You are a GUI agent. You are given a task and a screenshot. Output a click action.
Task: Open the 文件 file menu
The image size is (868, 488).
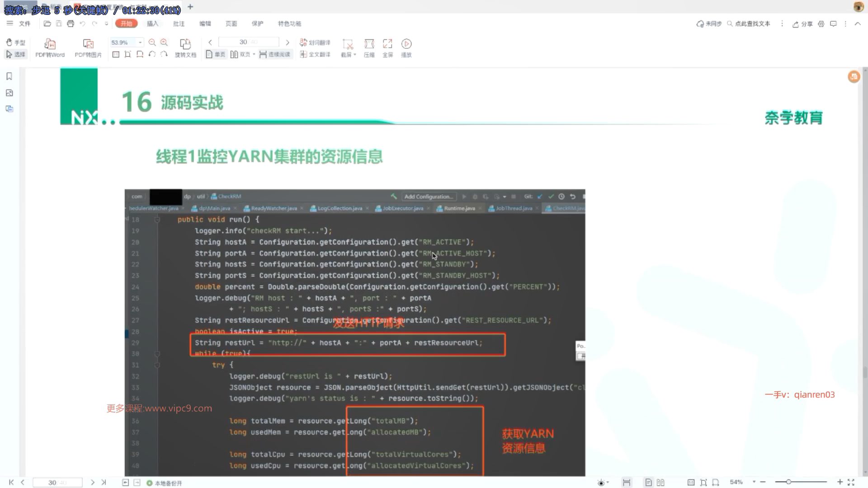24,23
